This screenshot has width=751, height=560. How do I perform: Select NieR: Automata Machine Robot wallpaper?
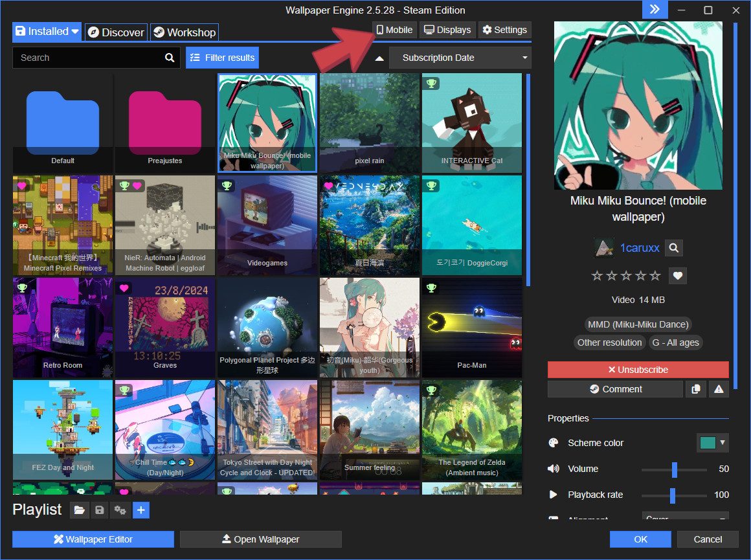coord(164,225)
